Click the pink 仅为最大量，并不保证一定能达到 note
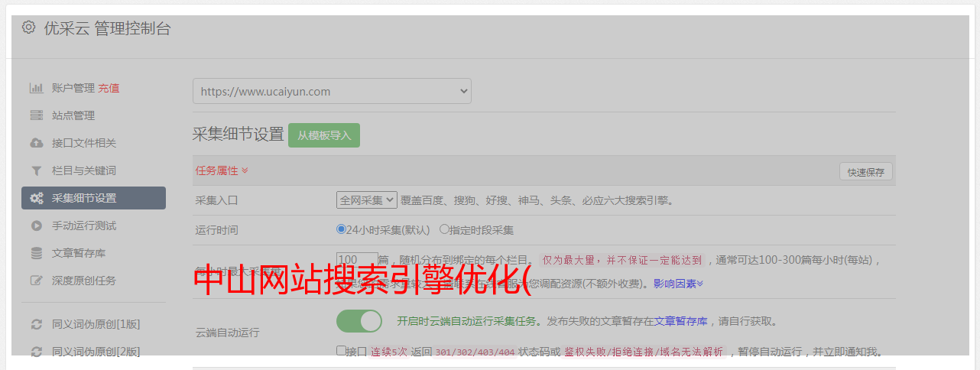Viewport: 980px width, 370px height. click(622, 260)
